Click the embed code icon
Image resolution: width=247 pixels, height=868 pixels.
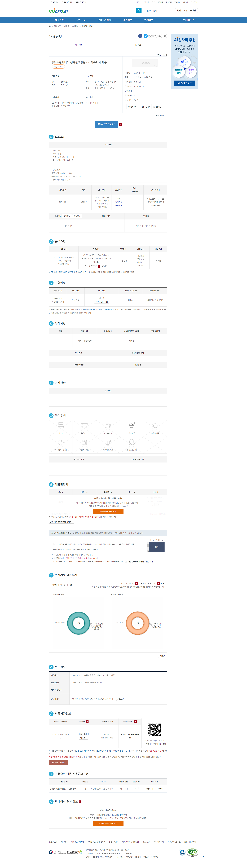tap(155, 36)
